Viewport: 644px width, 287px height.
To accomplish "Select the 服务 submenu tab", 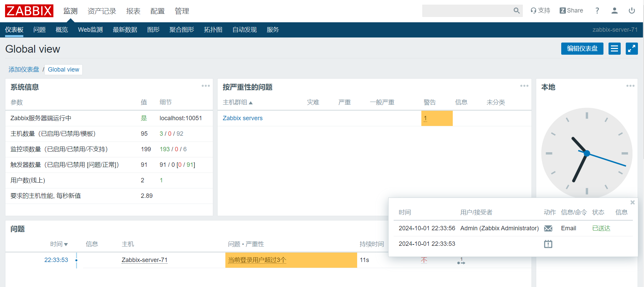I will coord(273,30).
